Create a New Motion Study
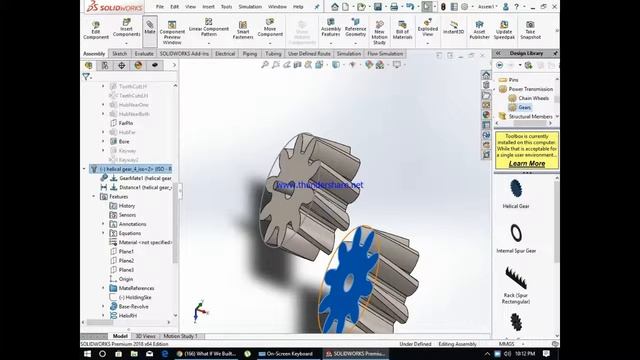Screen dimensions: 640x360 pos(379,33)
